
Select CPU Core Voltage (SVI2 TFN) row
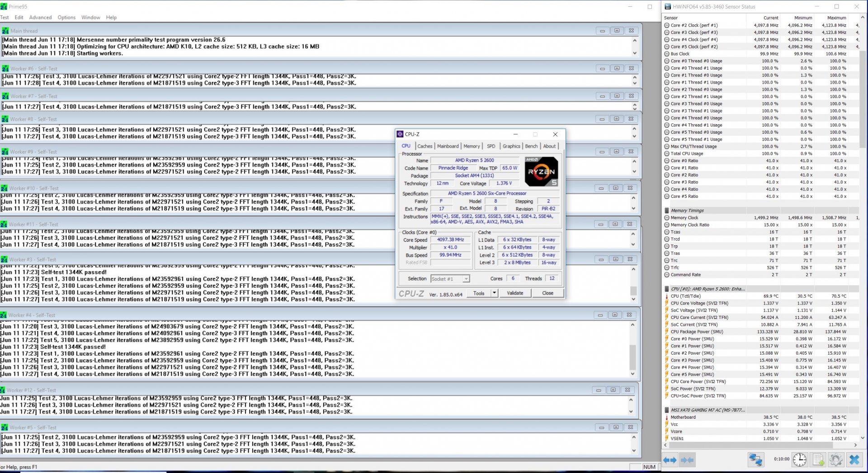pos(761,304)
